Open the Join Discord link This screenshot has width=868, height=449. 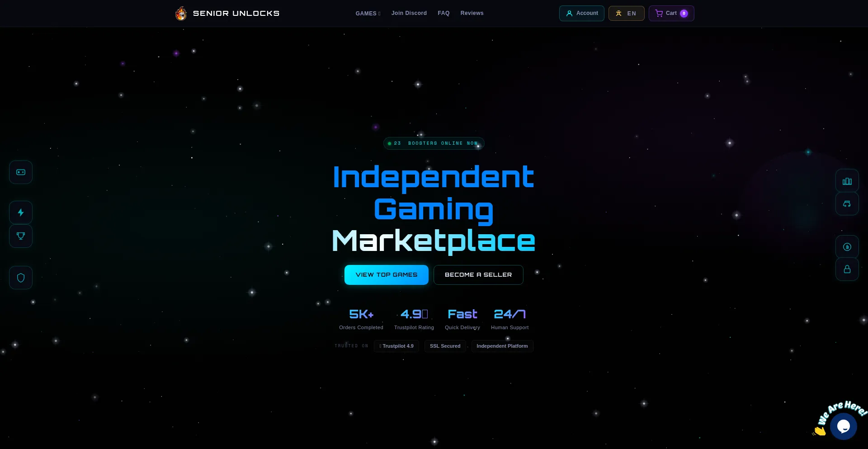409,13
